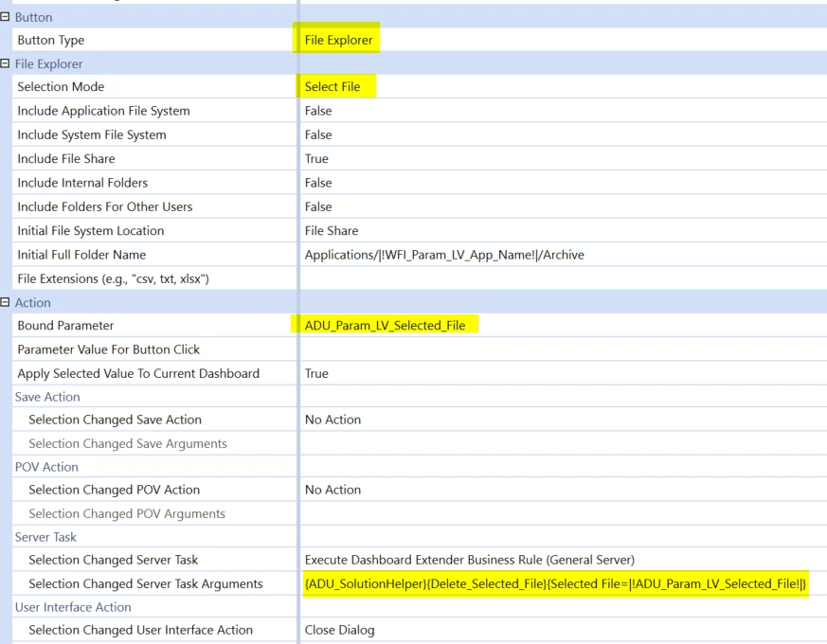Select Selection Changed Save Action label
827x644 pixels.
tap(115, 420)
